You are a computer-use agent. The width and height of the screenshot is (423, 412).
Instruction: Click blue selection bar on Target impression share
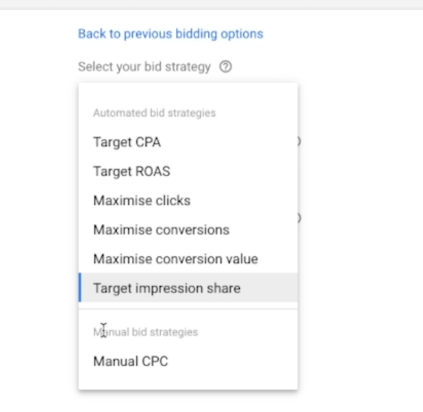pos(80,288)
